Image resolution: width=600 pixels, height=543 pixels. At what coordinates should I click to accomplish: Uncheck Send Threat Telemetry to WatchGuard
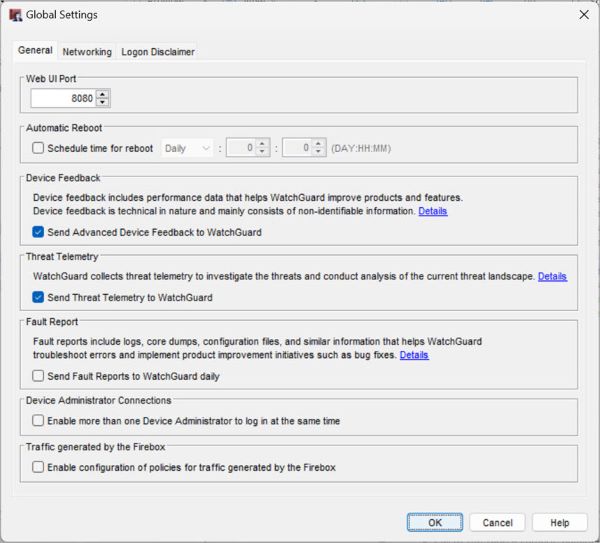39,297
